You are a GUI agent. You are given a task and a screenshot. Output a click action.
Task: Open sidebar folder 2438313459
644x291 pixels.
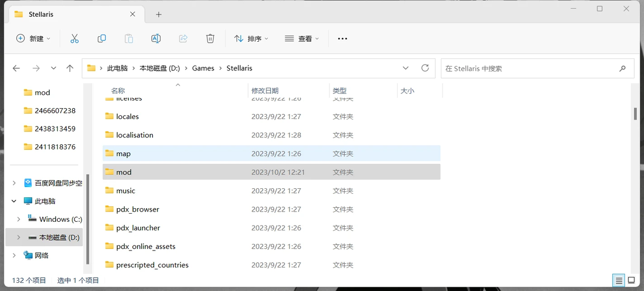point(50,129)
